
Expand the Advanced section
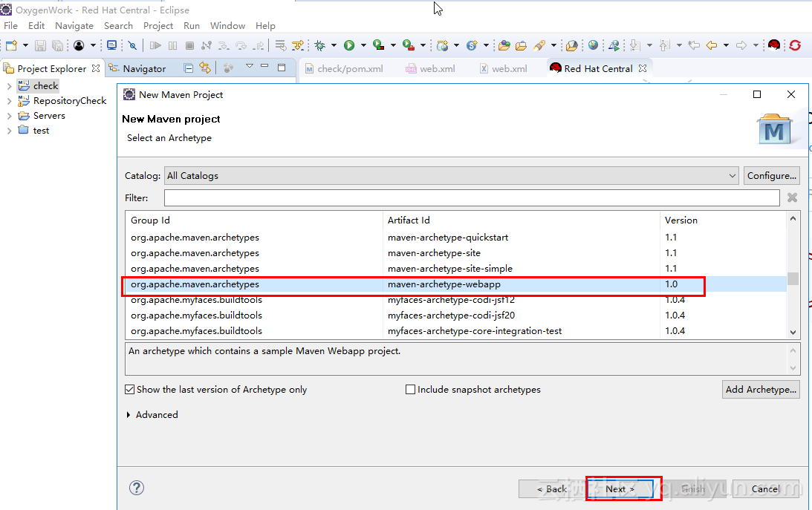(x=129, y=415)
